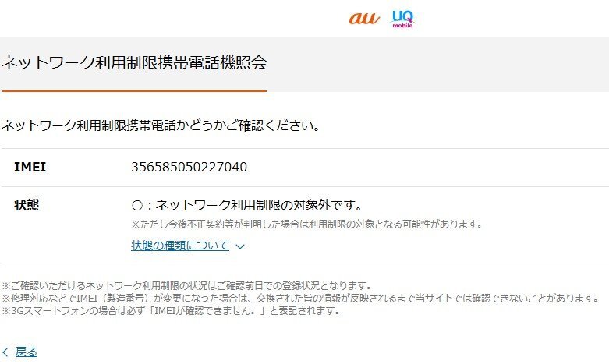
Task: Click the UQ mobile logo
Action: 402,19
